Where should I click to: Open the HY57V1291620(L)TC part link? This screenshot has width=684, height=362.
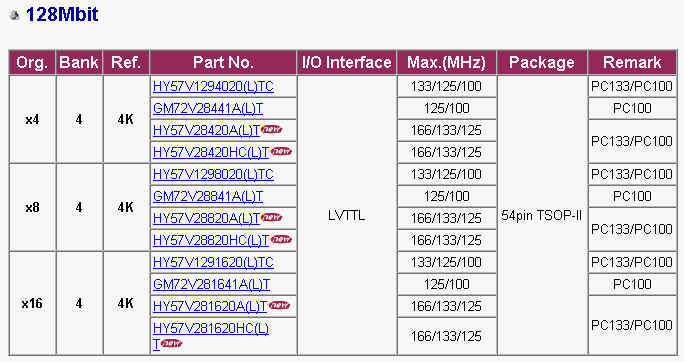213,262
